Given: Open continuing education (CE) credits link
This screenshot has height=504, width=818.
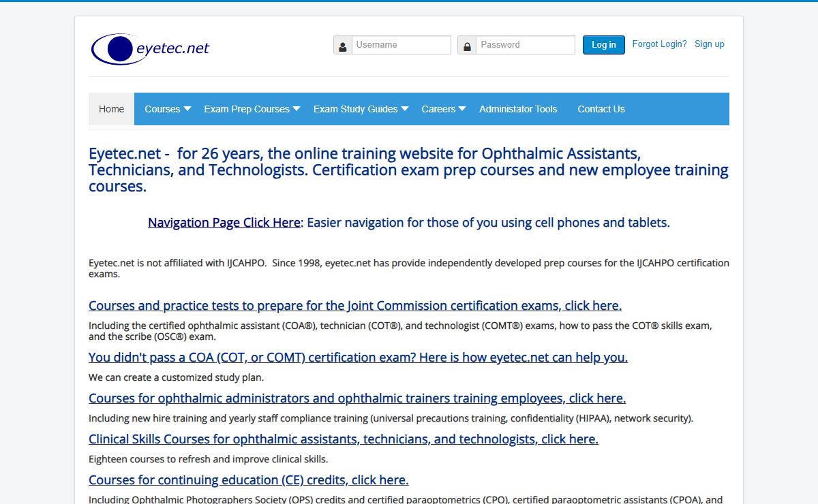Looking at the screenshot, I should 248,480.
